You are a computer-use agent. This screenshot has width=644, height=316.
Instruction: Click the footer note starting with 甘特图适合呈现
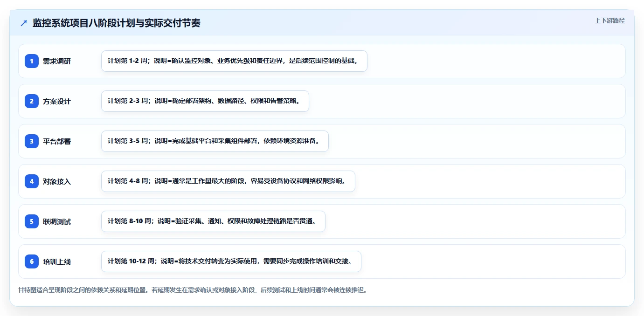[193, 290]
